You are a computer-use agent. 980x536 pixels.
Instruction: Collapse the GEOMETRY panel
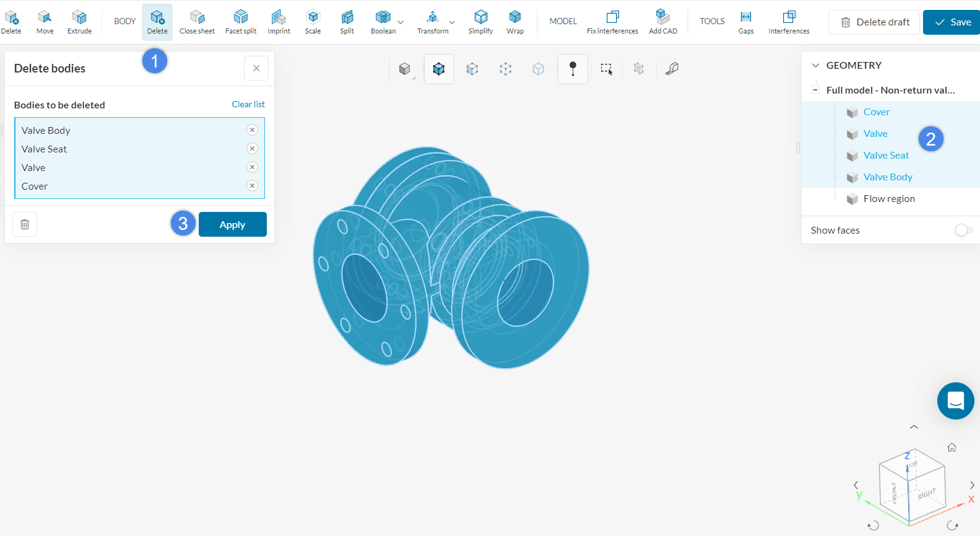(815, 66)
